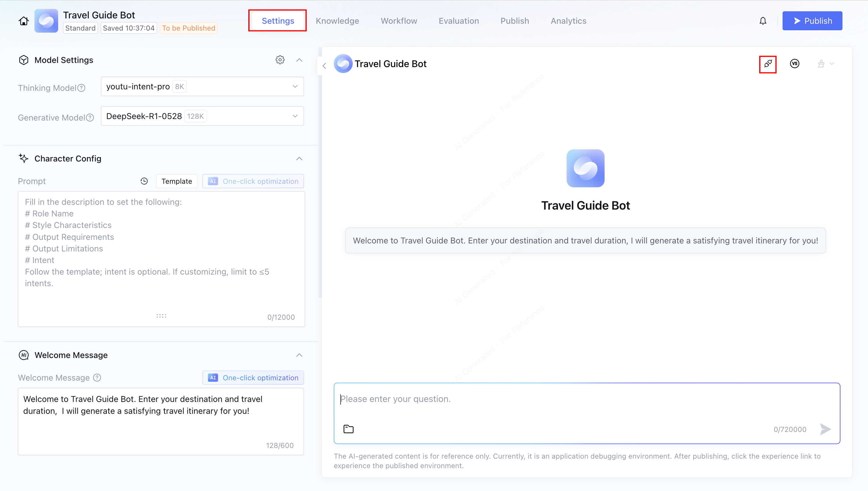868x491 pixels.
Task: Click the prompt Template button
Action: pyautogui.click(x=177, y=181)
